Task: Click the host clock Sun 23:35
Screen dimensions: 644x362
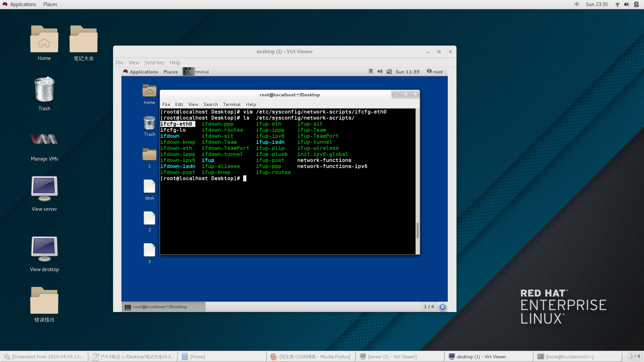Action: (x=597, y=4)
